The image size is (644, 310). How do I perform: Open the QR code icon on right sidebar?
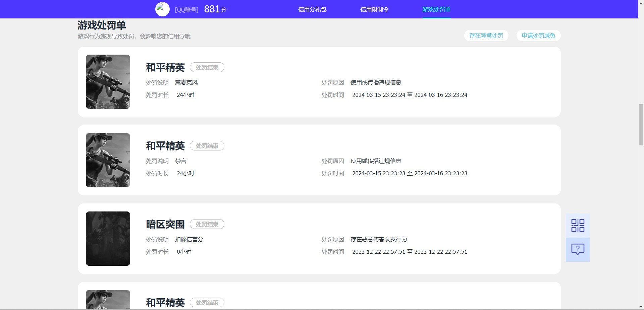578,226
